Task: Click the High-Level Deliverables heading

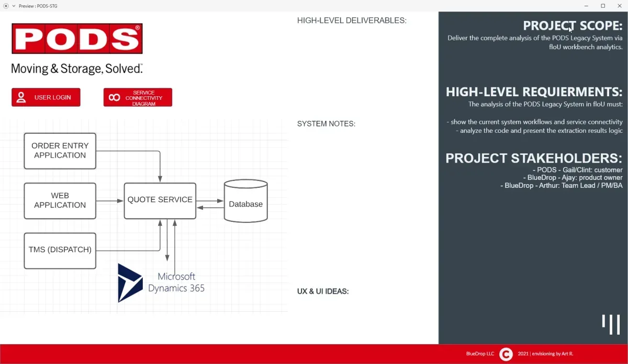Action: (x=352, y=20)
